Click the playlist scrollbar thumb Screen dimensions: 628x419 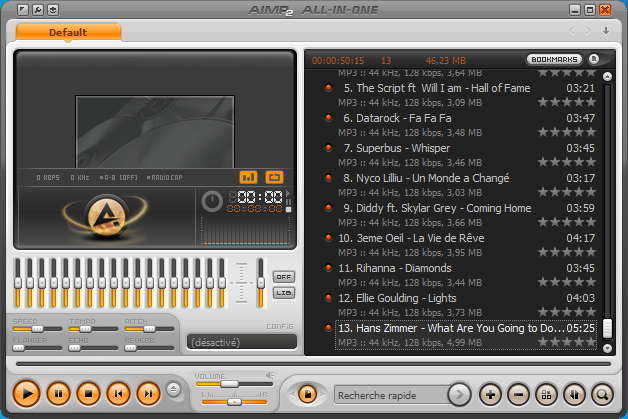(607, 328)
